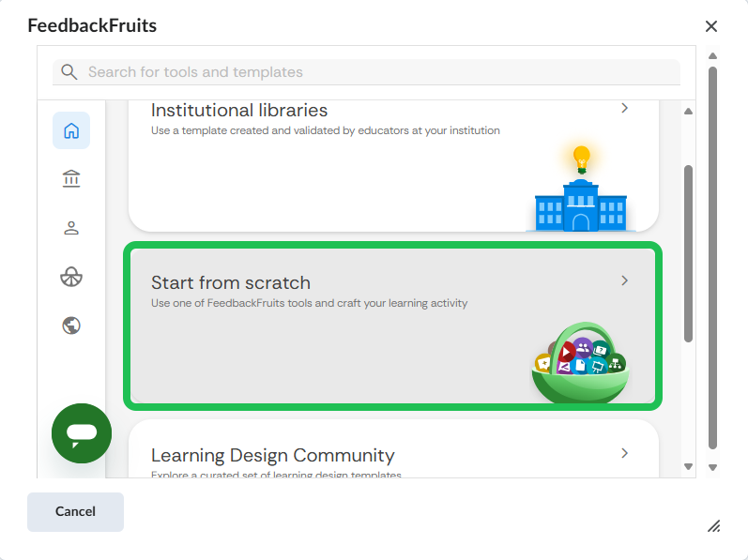Click the inner template list scrollbar thumb
The width and height of the screenshot is (748, 560).
688,253
